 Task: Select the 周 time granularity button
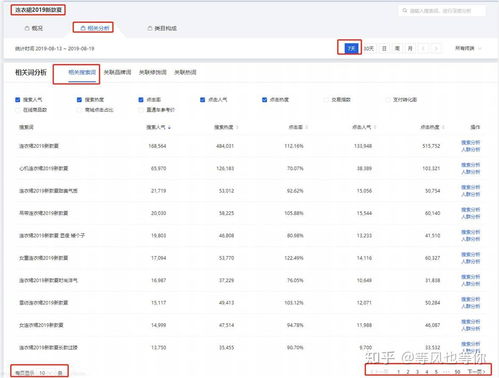[397, 49]
